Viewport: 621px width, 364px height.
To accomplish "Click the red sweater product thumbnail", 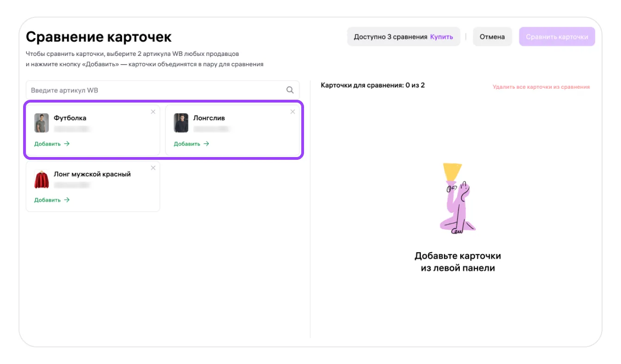I will tap(42, 179).
